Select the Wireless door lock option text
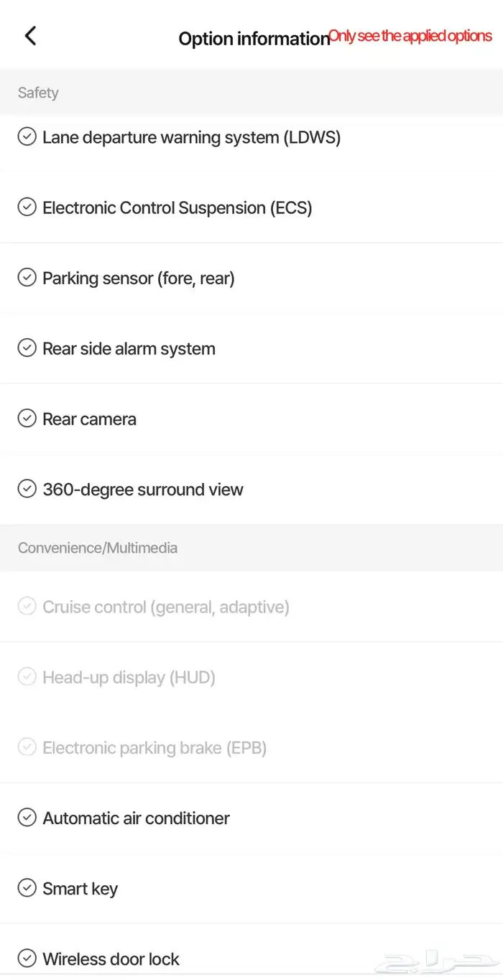Image resolution: width=503 pixels, height=980 pixels. point(111,958)
